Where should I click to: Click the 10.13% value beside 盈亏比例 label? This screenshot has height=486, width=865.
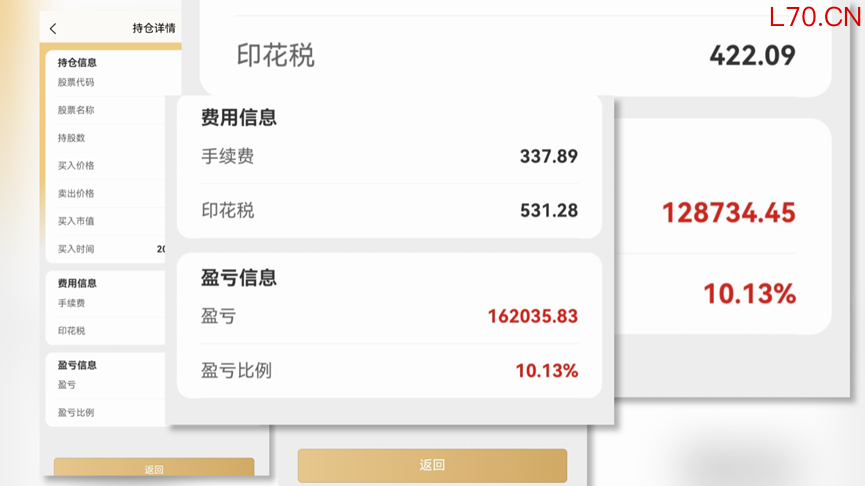(x=546, y=371)
